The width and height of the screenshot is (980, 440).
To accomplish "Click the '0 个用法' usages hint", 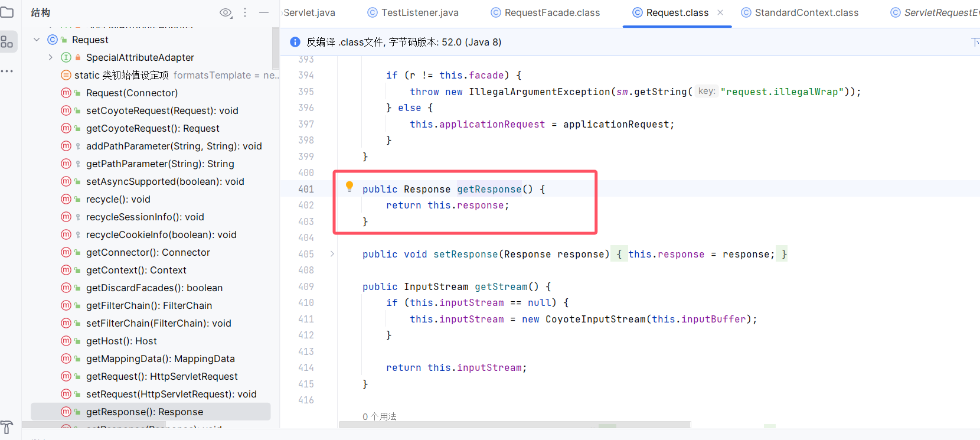I will tap(380, 416).
